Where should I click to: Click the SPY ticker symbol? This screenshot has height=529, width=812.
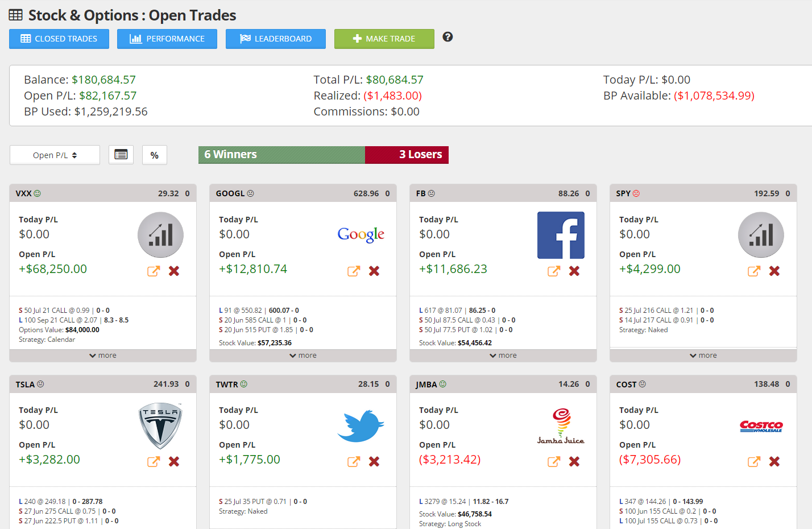click(623, 193)
